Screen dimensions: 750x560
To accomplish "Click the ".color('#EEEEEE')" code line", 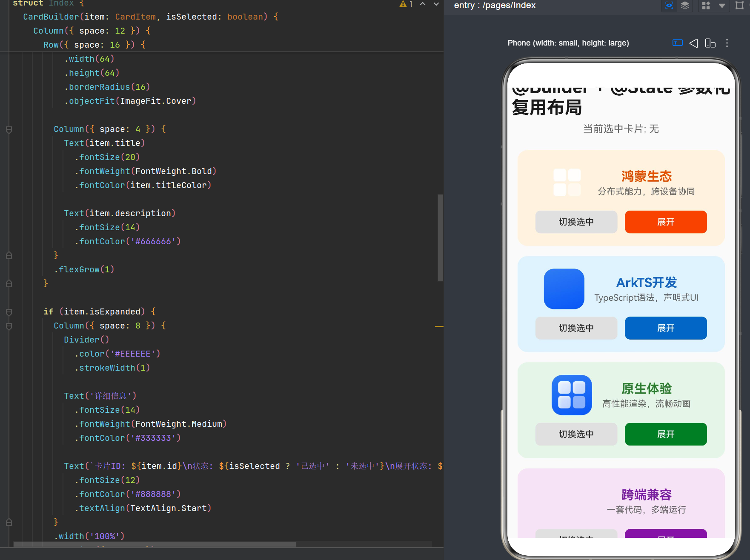I will (x=117, y=354).
